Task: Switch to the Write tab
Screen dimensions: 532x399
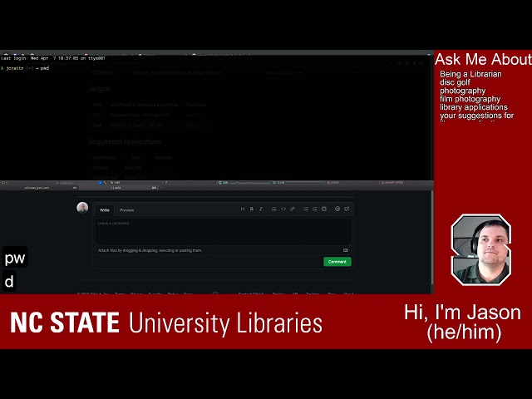Action: pyautogui.click(x=105, y=210)
